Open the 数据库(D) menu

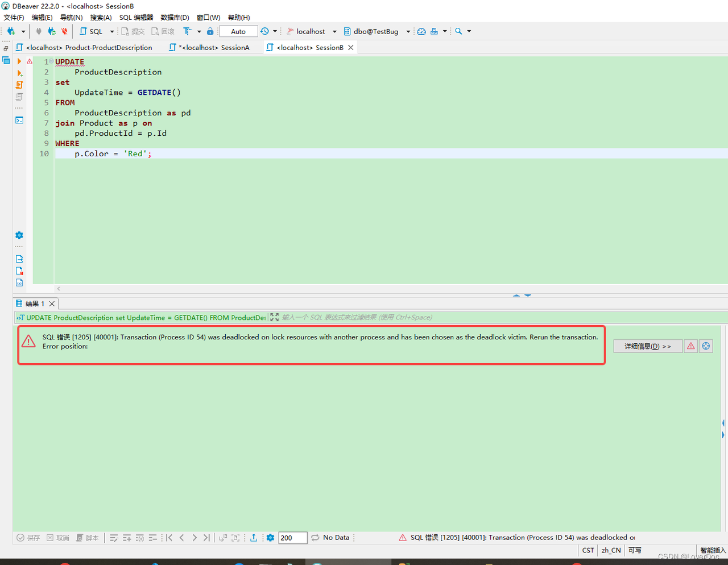pos(175,18)
